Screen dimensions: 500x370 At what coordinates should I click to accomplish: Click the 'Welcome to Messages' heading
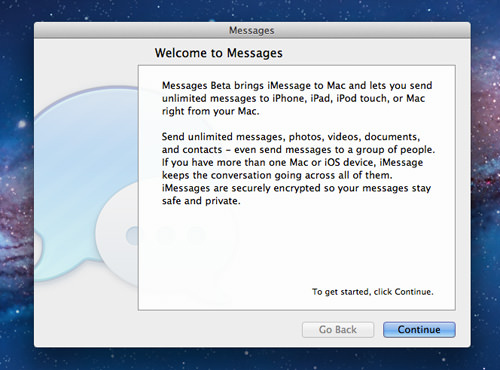pos(219,53)
